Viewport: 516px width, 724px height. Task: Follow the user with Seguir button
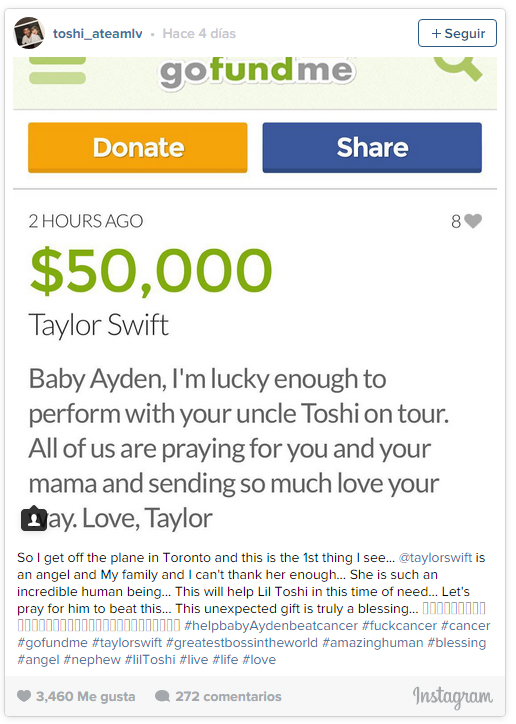[x=457, y=33]
